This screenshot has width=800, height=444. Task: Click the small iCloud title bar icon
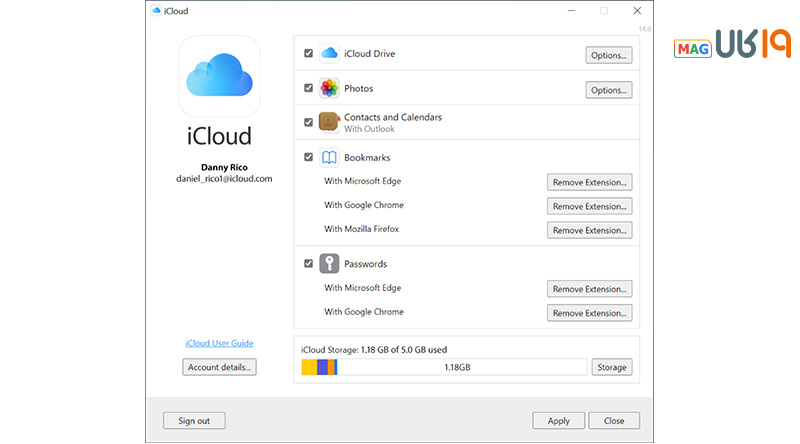pos(156,11)
